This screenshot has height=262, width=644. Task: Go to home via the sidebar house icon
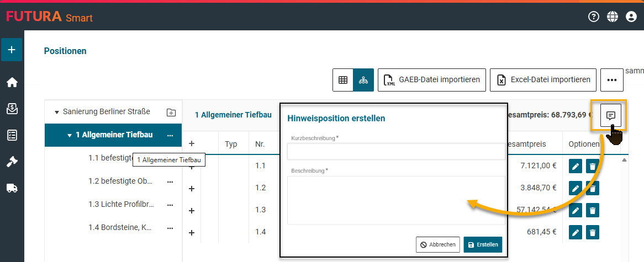[12, 83]
